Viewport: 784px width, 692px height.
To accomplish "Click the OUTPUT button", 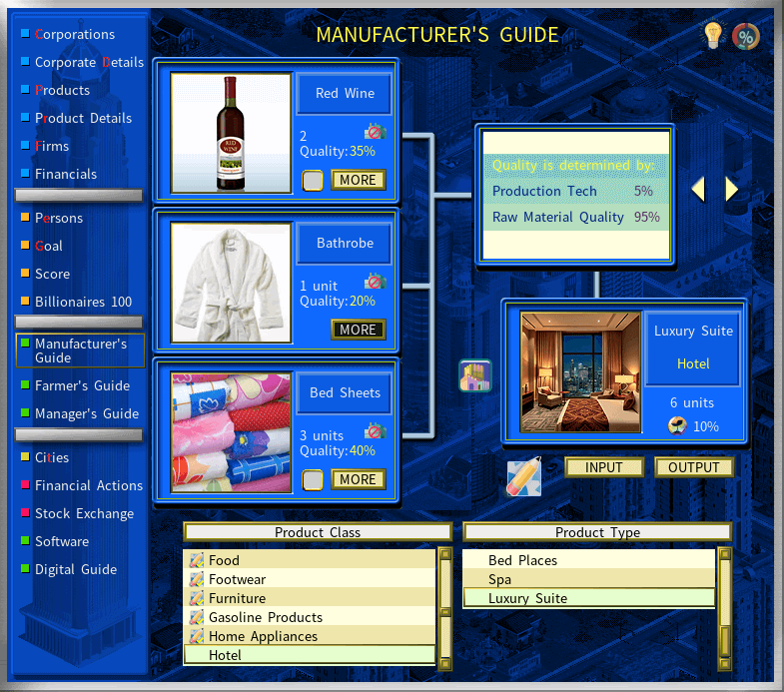I will 694,467.
